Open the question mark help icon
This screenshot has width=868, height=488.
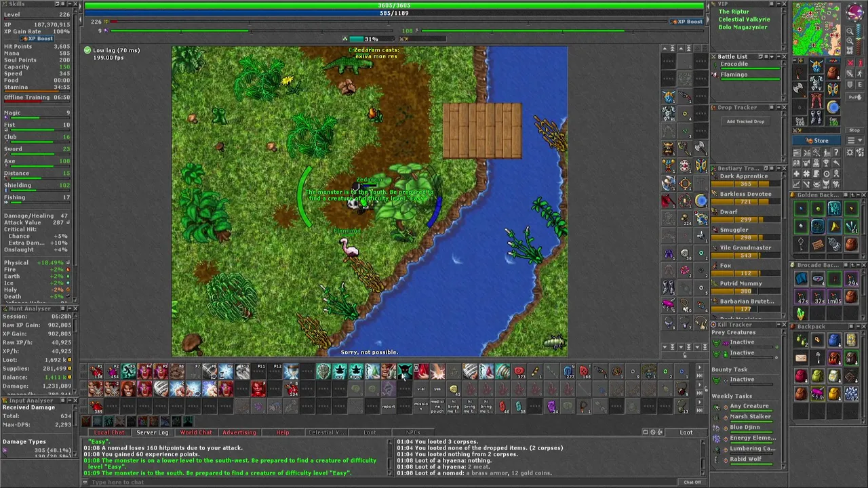[x=836, y=152]
